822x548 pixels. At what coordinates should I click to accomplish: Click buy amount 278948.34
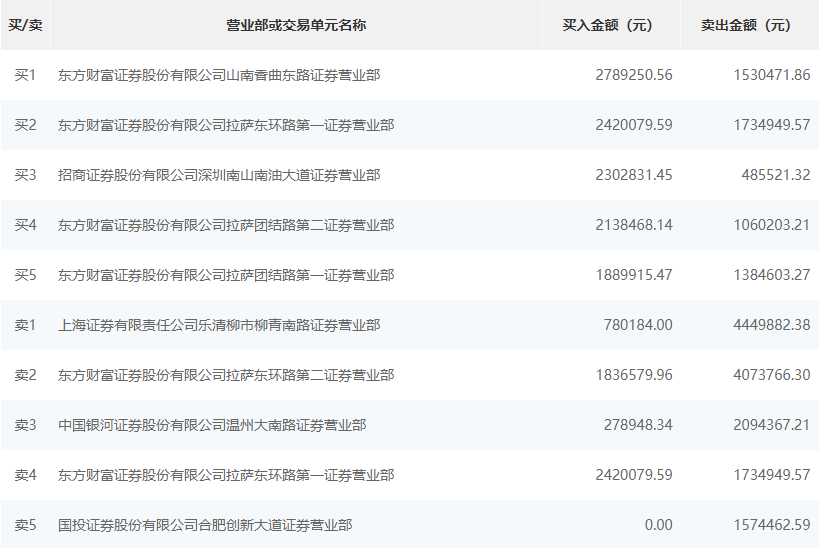(x=638, y=425)
